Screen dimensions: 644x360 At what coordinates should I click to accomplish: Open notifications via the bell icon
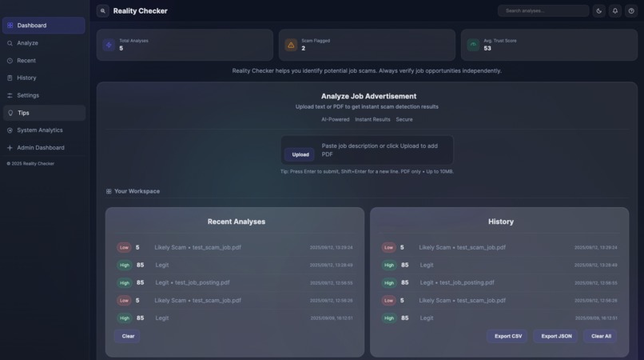[615, 10]
